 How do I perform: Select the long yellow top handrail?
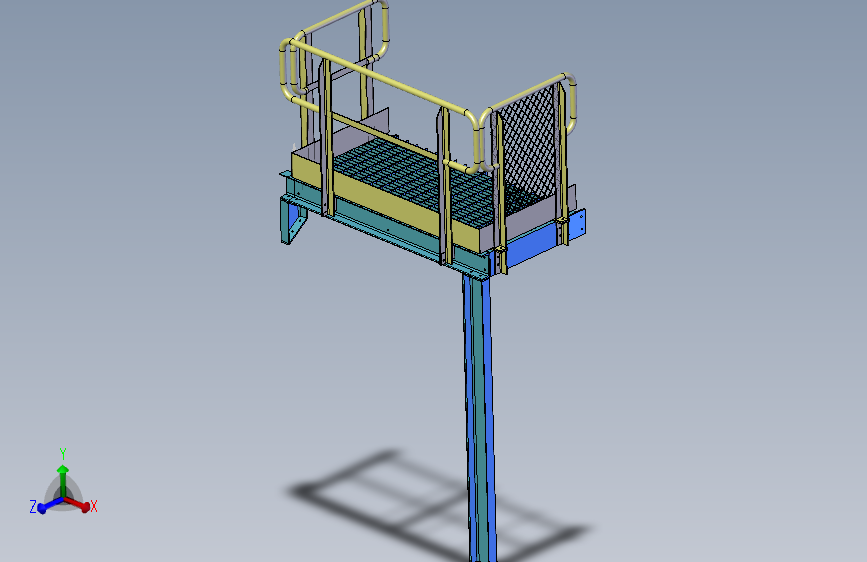click(x=382, y=79)
